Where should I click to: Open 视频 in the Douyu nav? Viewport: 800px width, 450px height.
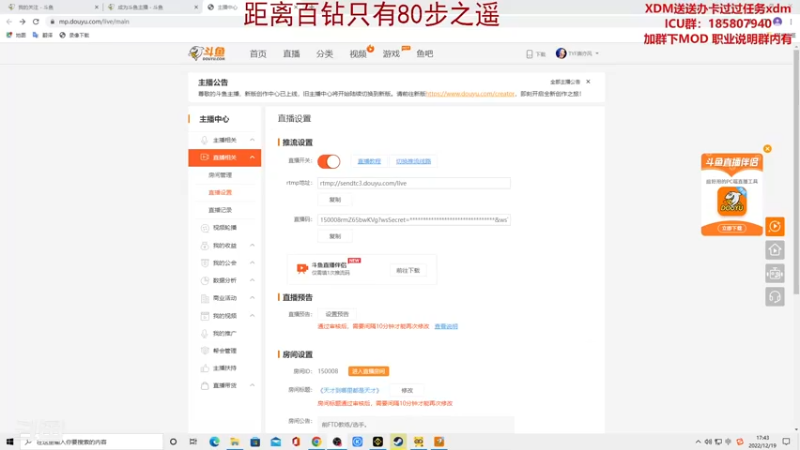coord(358,54)
